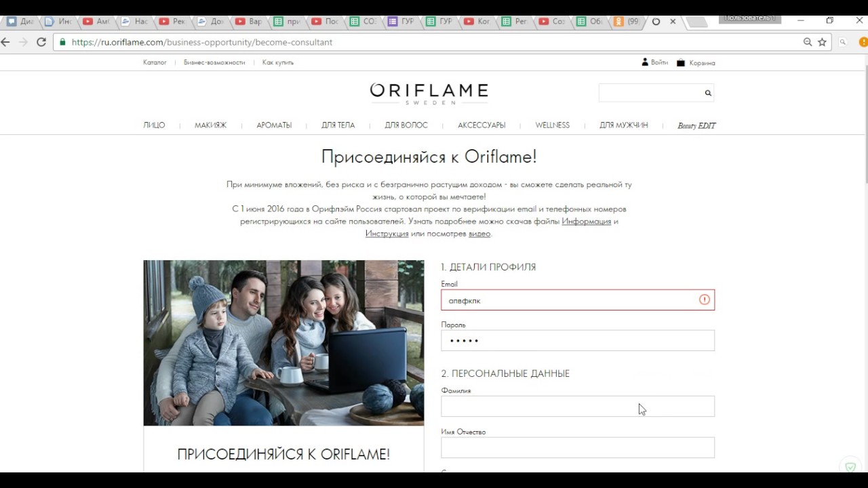Open the МАКИЯЖ category menu
868x488 pixels.
click(210, 125)
